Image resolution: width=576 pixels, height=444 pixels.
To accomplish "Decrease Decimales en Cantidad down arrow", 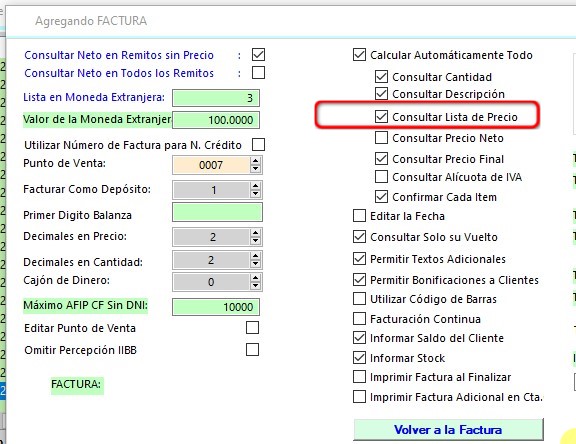I will (255, 264).
